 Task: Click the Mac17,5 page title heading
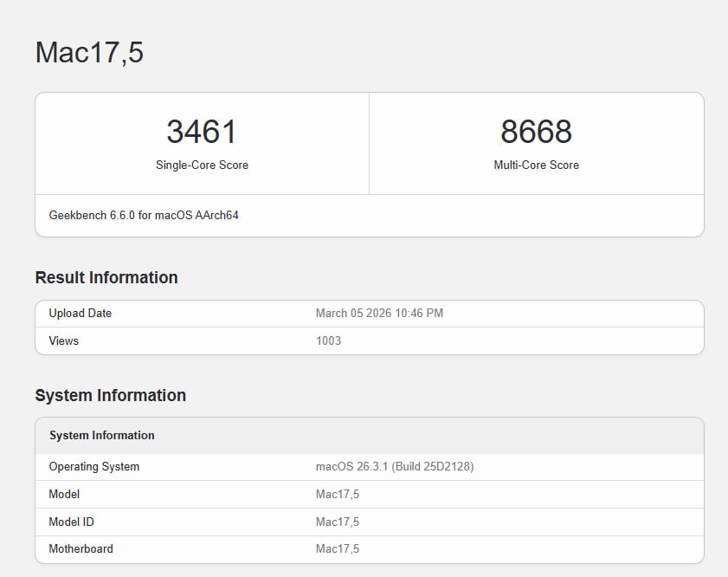[x=89, y=53]
